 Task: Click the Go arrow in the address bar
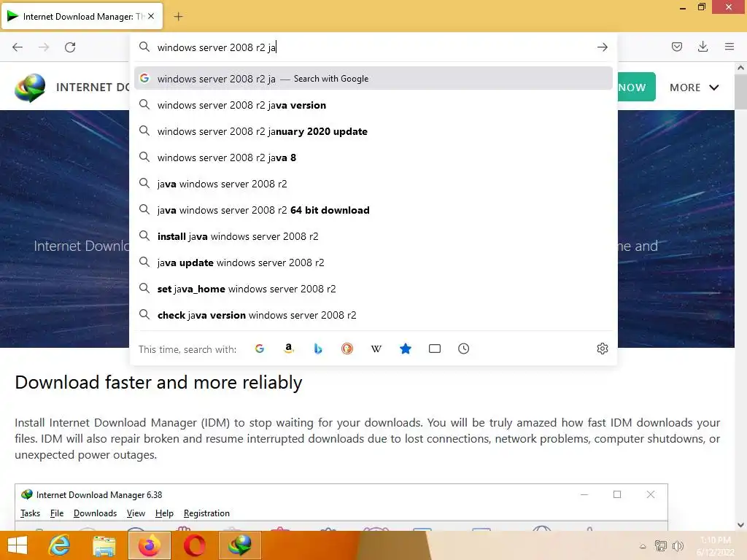point(602,47)
